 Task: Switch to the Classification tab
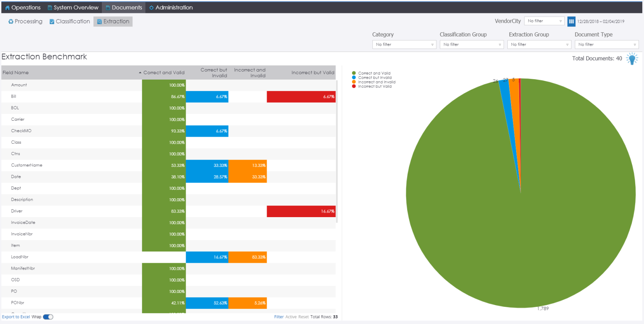(70, 21)
